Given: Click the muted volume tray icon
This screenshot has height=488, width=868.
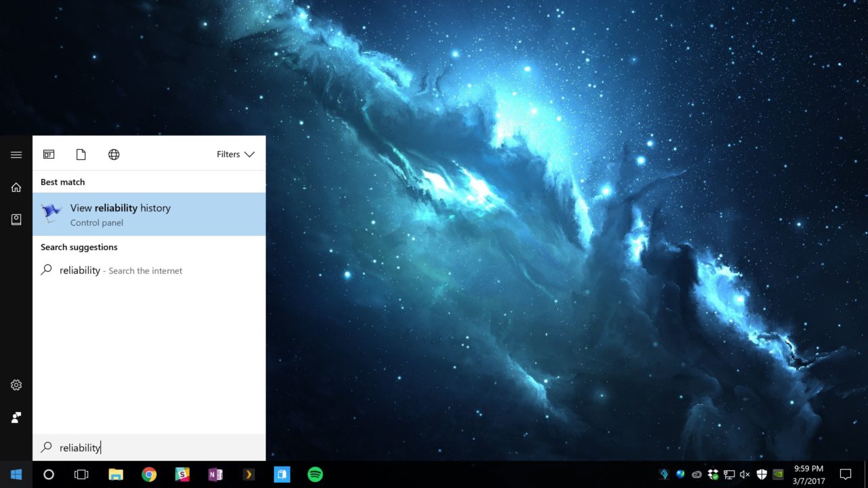Looking at the screenshot, I should tap(745, 474).
